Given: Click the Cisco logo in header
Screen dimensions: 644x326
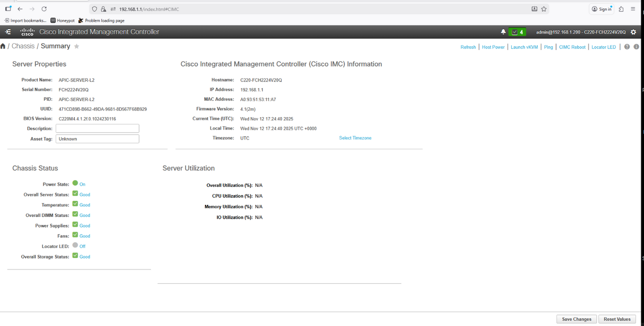Looking at the screenshot, I should [27, 32].
